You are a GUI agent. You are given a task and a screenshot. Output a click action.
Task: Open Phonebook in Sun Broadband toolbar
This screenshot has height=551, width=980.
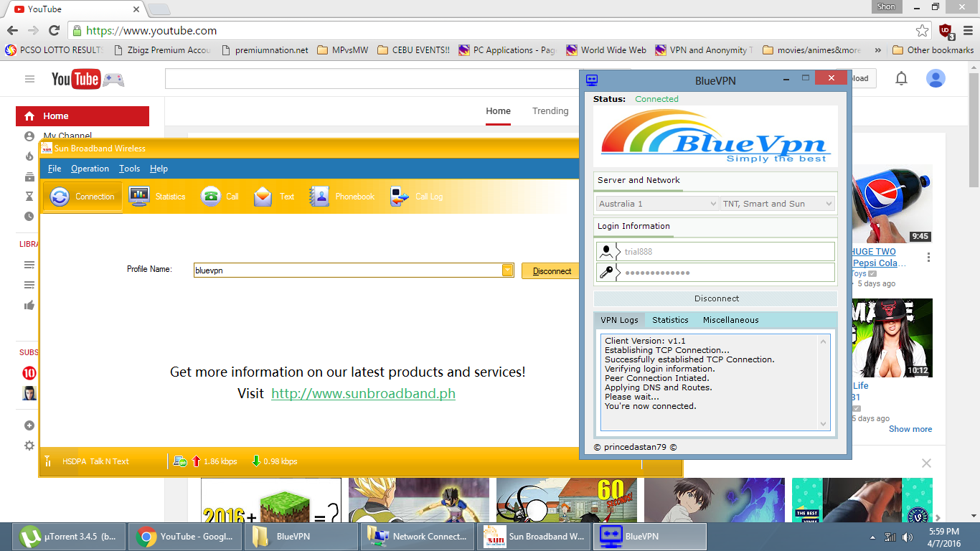pos(341,197)
